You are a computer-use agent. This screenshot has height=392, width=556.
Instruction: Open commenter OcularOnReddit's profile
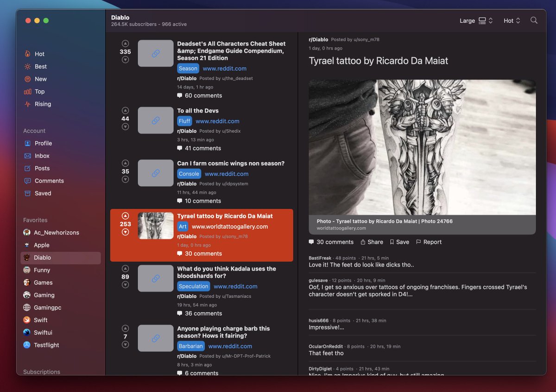point(326,346)
